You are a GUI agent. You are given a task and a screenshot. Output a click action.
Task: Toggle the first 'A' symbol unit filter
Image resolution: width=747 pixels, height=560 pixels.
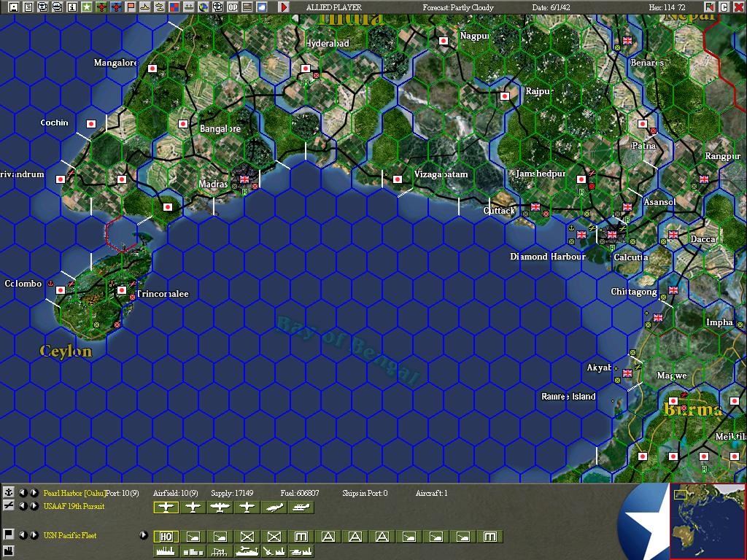(x=328, y=537)
